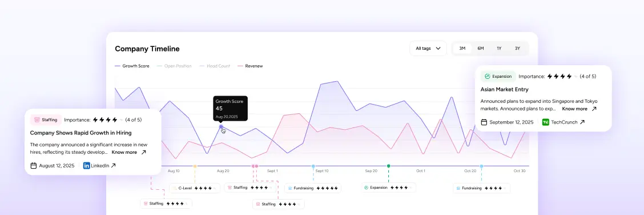Open Know more link in the hiring card
Screen dimensions: 644x215
[x=124, y=153]
